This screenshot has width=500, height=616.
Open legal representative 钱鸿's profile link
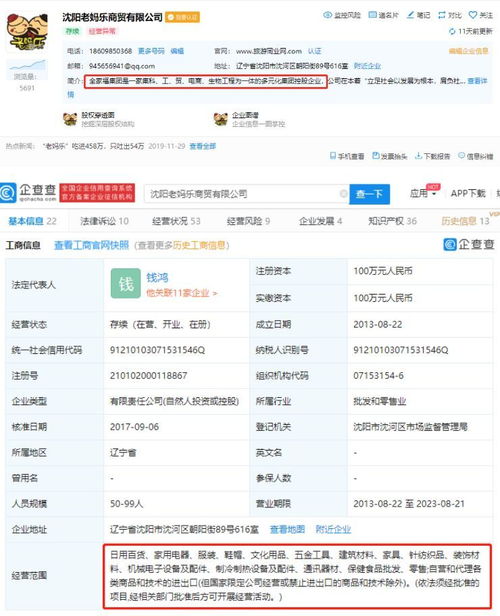point(157,277)
